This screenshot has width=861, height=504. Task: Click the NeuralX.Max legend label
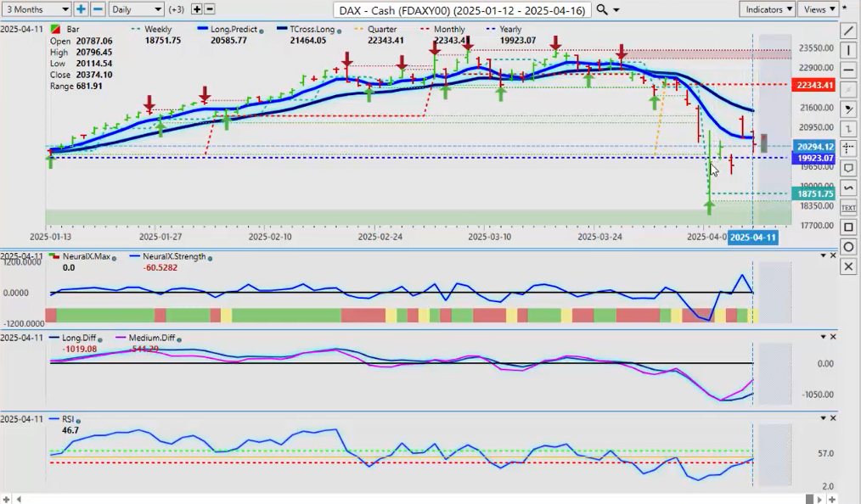(87, 256)
